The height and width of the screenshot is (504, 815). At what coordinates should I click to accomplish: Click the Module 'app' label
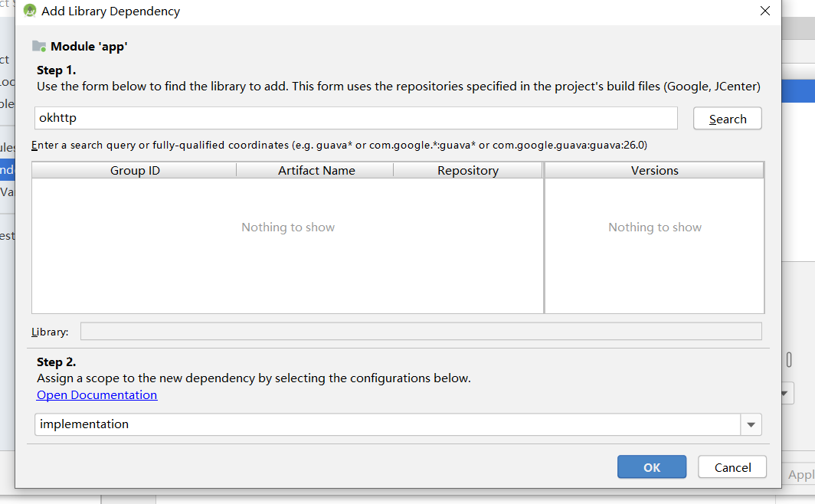(x=89, y=47)
